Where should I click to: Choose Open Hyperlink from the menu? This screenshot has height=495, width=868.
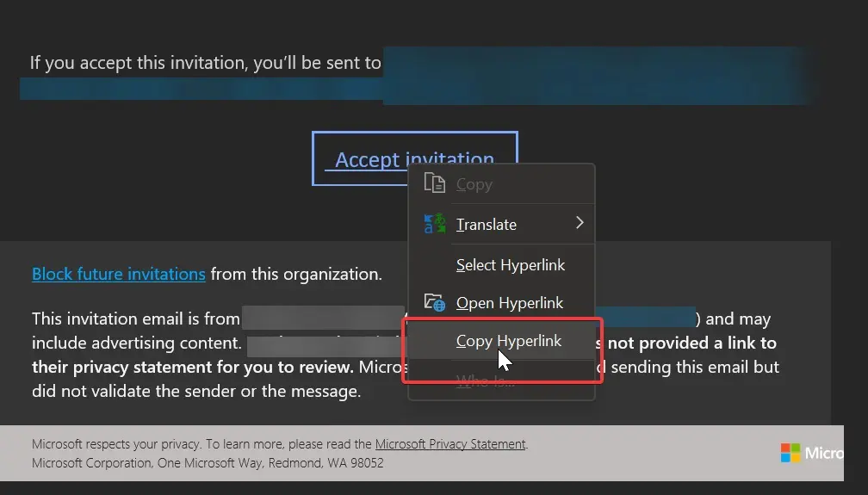point(501,303)
